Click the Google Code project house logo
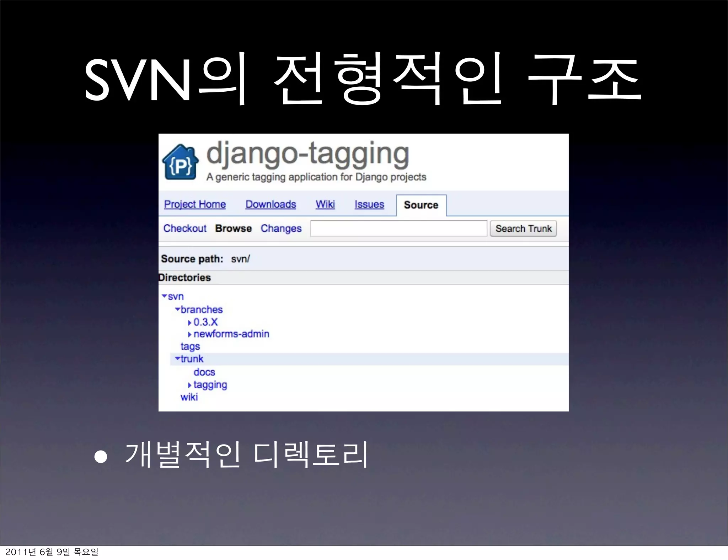The width and height of the screenshot is (728, 560). [x=180, y=162]
